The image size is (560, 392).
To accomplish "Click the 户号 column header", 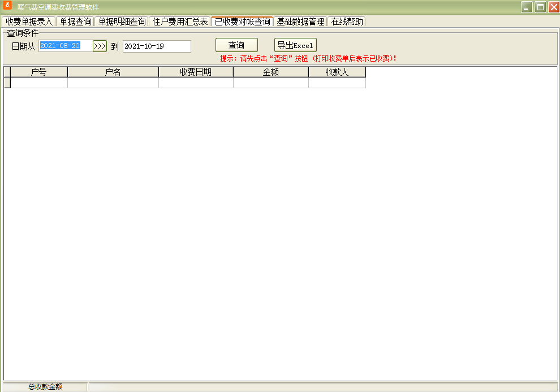I will pyautogui.click(x=39, y=72).
